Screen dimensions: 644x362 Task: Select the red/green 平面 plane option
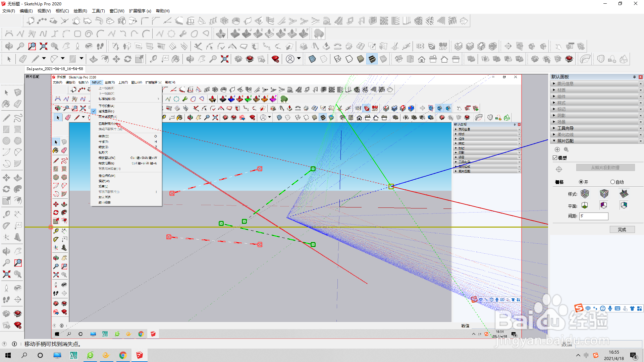tap(585, 205)
